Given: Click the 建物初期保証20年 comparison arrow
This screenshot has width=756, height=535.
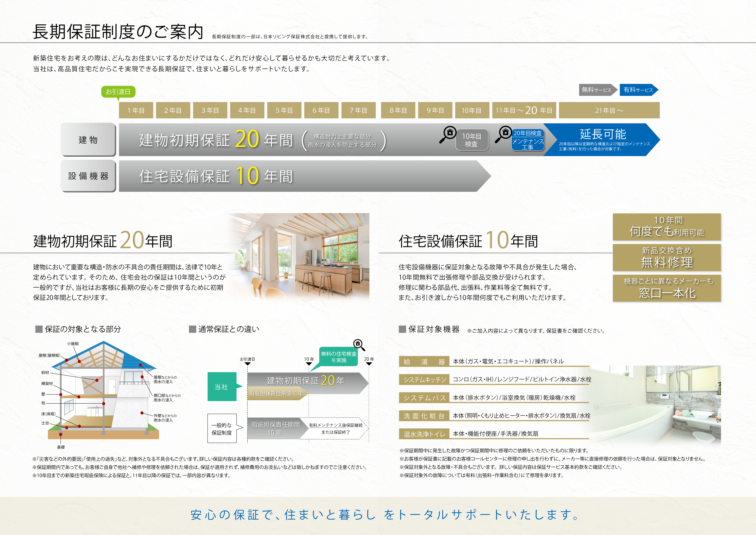Looking at the screenshot, I should [306, 381].
